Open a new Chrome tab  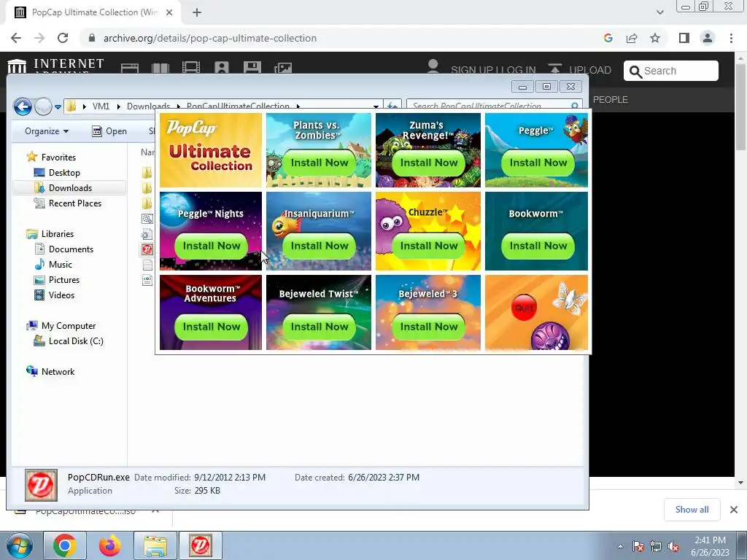click(x=197, y=12)
